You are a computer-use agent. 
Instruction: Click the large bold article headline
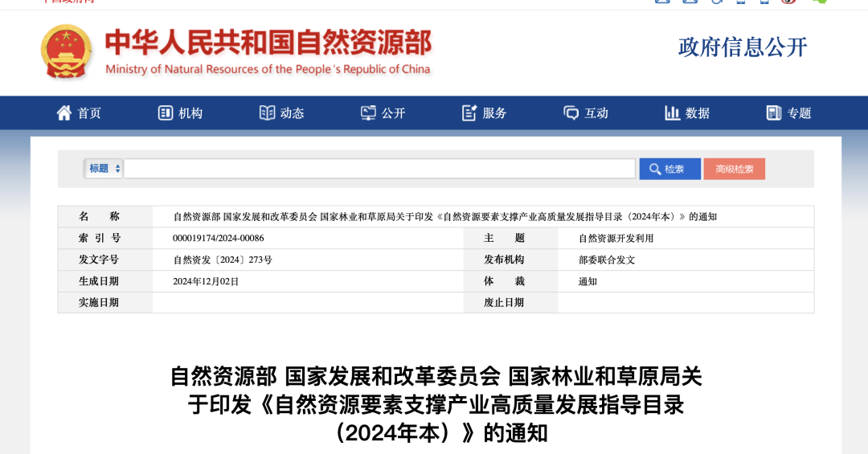point(436,405)
